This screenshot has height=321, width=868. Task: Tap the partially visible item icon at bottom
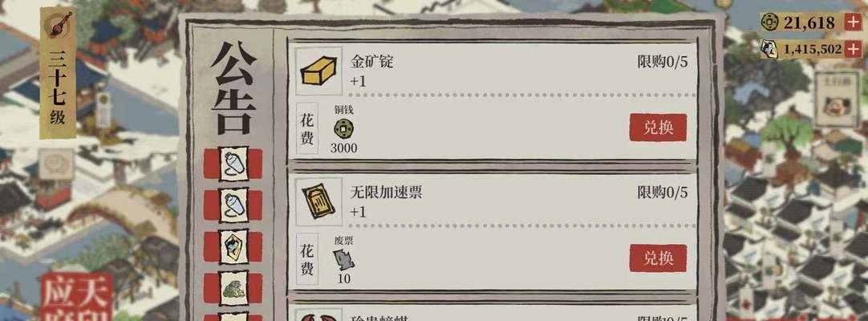(x=318, y=315)
